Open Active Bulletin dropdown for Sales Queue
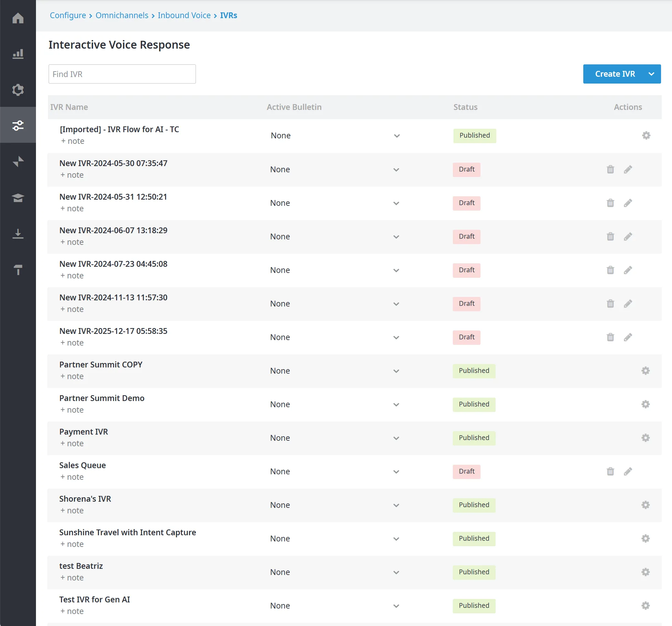Image resolution: width=672 pixels, height=626 pixels. click(x=335, y=472)
